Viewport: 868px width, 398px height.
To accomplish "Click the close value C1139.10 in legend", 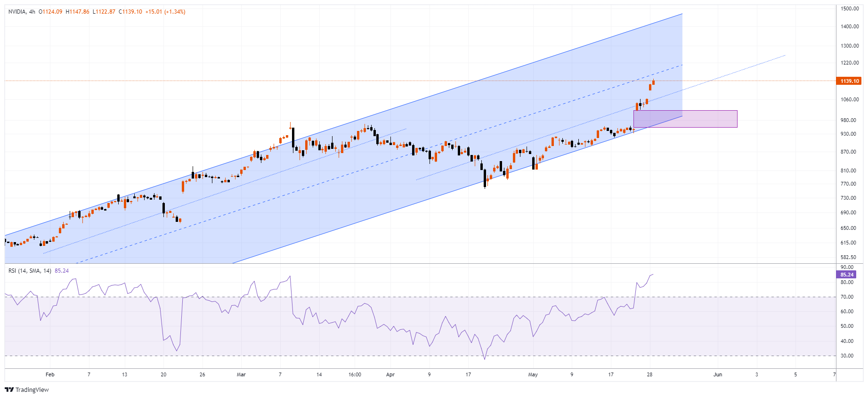I will coord(130,12).
